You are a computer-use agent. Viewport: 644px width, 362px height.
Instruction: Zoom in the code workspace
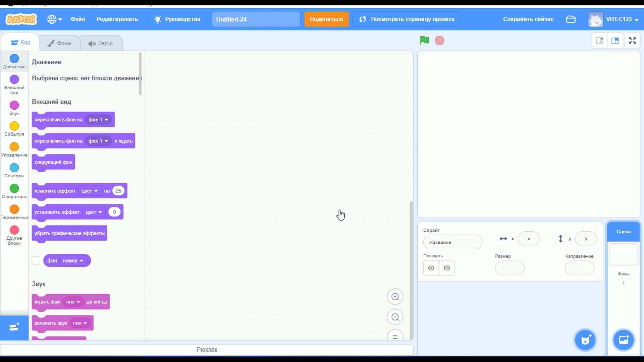(395, 297)
